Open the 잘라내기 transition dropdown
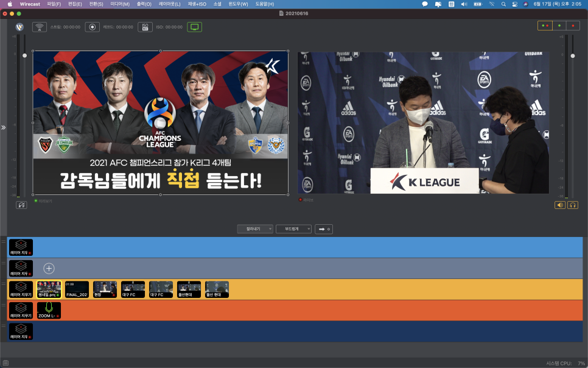 (x=255, y=229)
